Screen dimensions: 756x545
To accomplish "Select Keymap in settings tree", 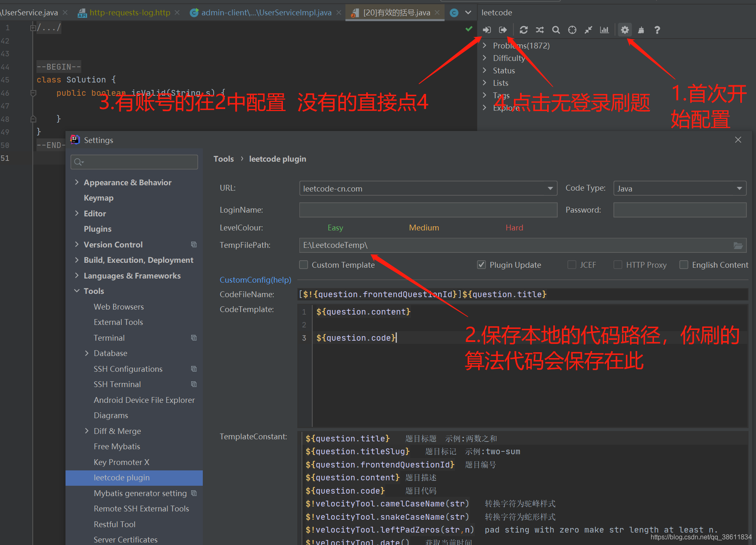I will point(99,198).
